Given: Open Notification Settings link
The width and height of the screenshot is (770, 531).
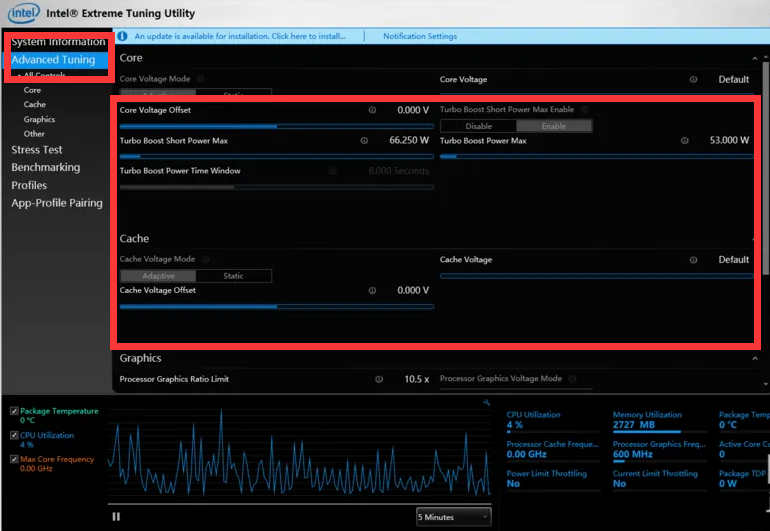Looking at the screenshot, I should tap(420, 36).
